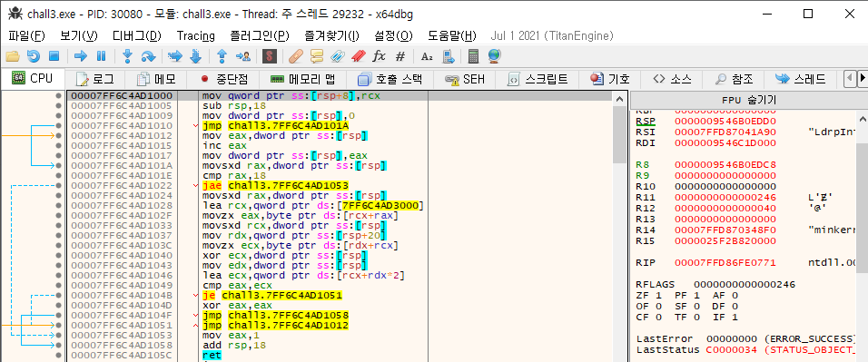Toggle breakpoint dot at address 00007FF6C4AD1028
The height and width of the screenshot is (362, 868).
[x=58, y=205]
